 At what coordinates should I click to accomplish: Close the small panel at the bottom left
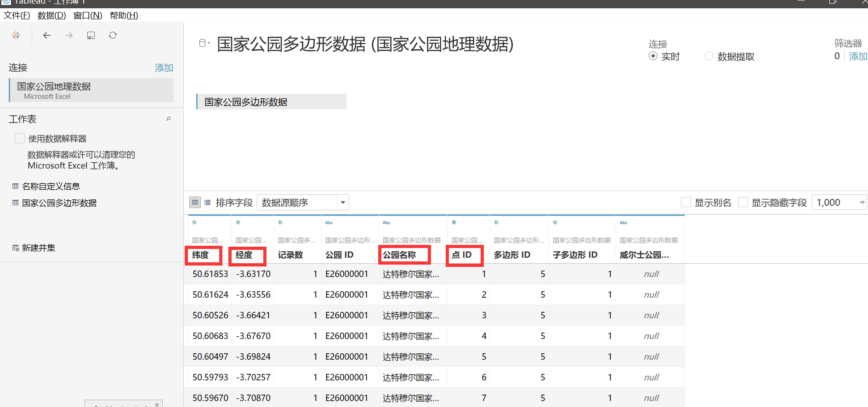157,404
